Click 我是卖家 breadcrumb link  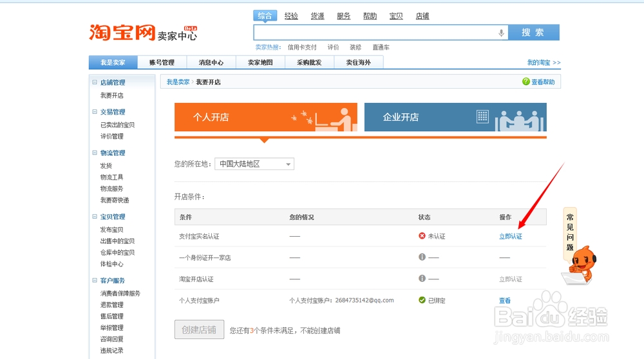point(178,82)
